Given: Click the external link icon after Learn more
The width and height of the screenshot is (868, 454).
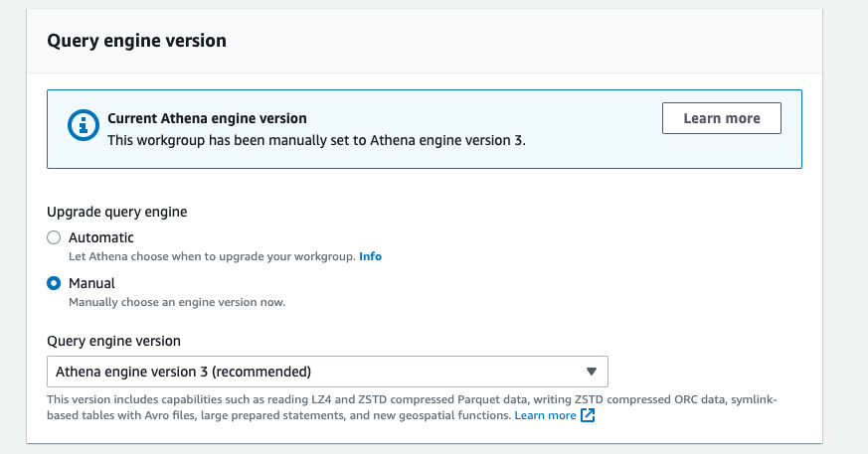Looking at the screenshot, I should (x=588, y=415).
